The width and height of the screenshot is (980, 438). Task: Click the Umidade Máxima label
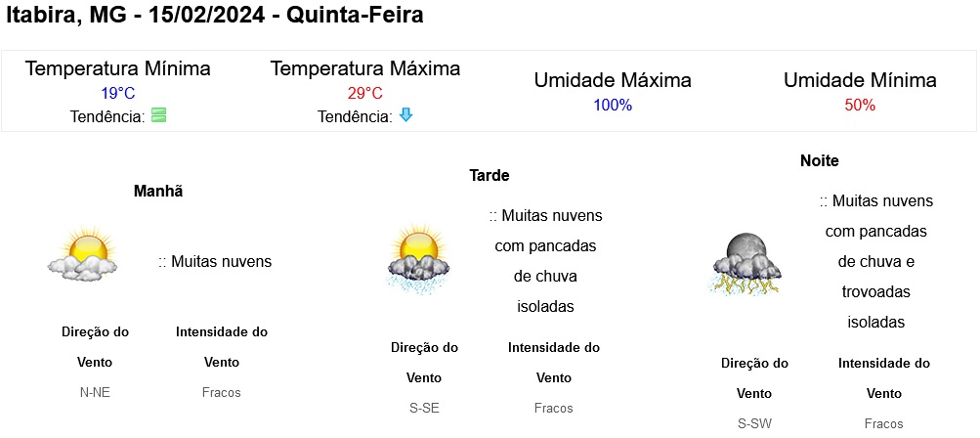tap(613, 80)
